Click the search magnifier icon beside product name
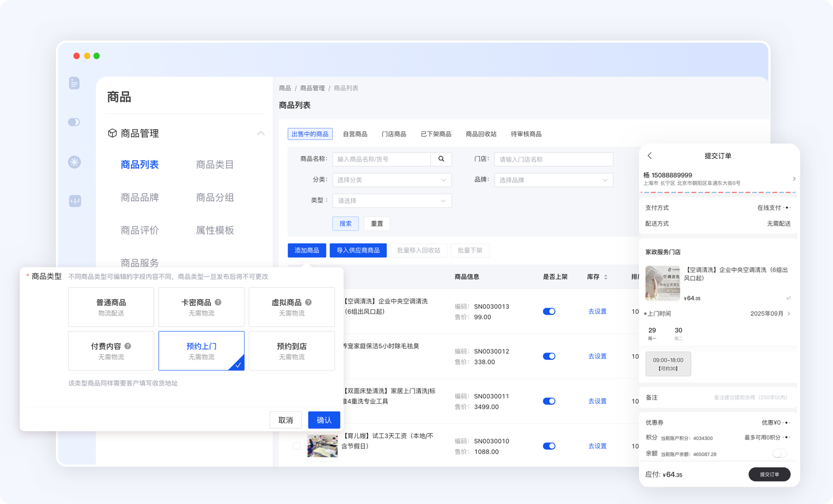Screen dimensions: 833x504 tap(441, 159)
